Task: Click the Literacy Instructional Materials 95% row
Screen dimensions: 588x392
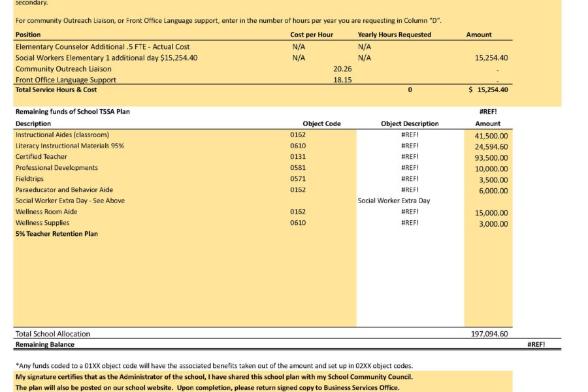Action: coord(263,146)
